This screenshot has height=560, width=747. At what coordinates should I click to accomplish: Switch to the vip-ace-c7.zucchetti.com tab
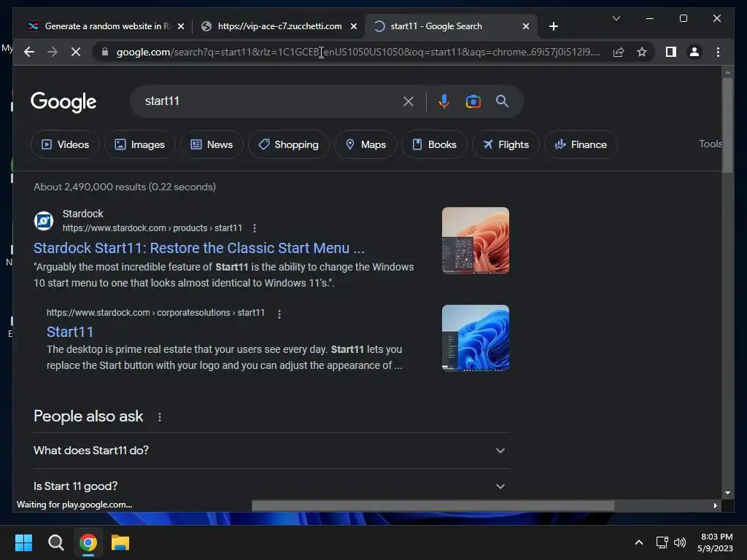279,27
